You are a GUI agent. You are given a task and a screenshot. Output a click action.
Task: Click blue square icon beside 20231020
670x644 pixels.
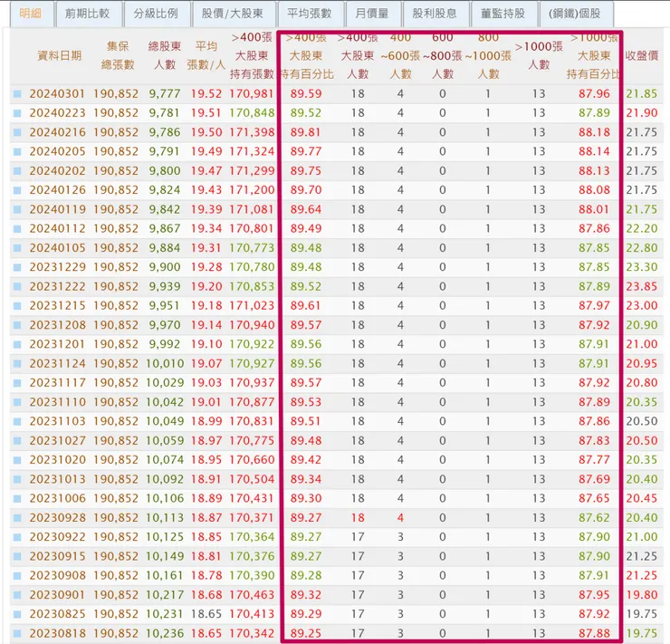[x=17, y=460]
